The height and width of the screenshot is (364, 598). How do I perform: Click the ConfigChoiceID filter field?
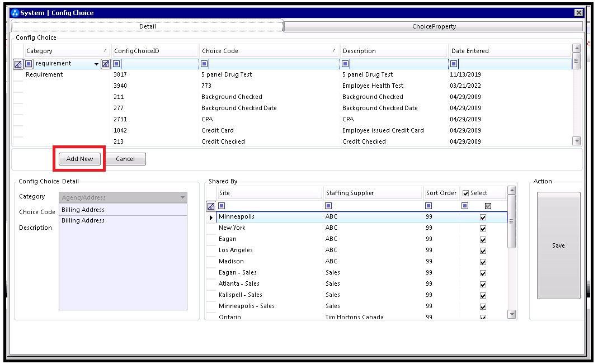click(x=159, y=64)
